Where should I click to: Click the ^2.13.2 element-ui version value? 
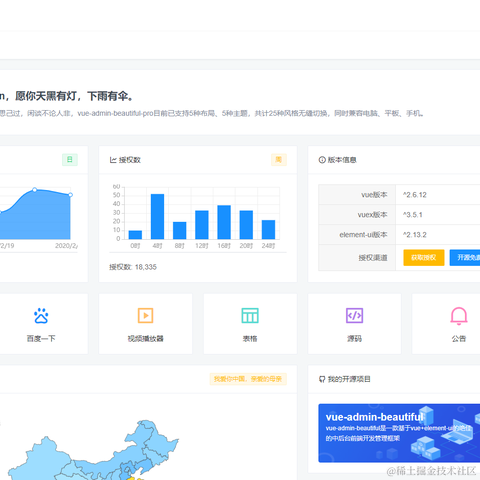tap(415, 235)
